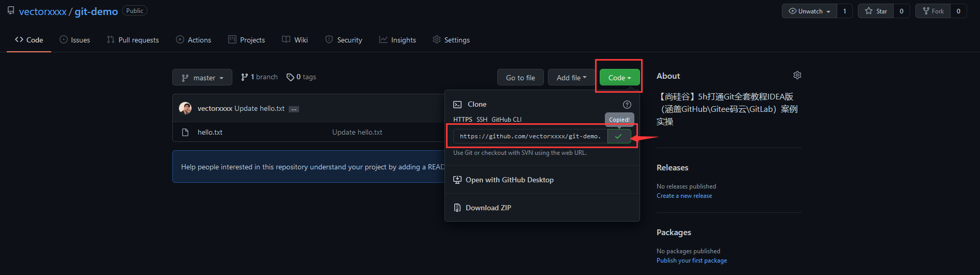Click the watchers count 1
Image resolution: width=980 pixels, height=275 pixels.
[844, 11]
